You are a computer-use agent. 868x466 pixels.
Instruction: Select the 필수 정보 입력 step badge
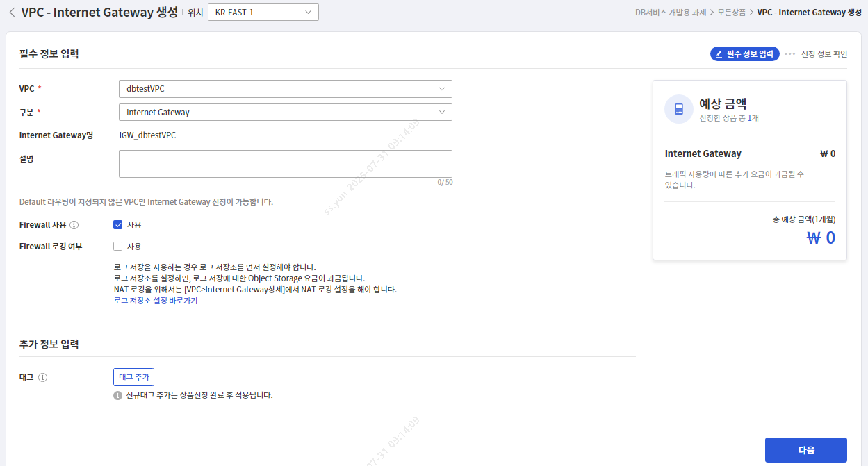[x=744, y=53]
